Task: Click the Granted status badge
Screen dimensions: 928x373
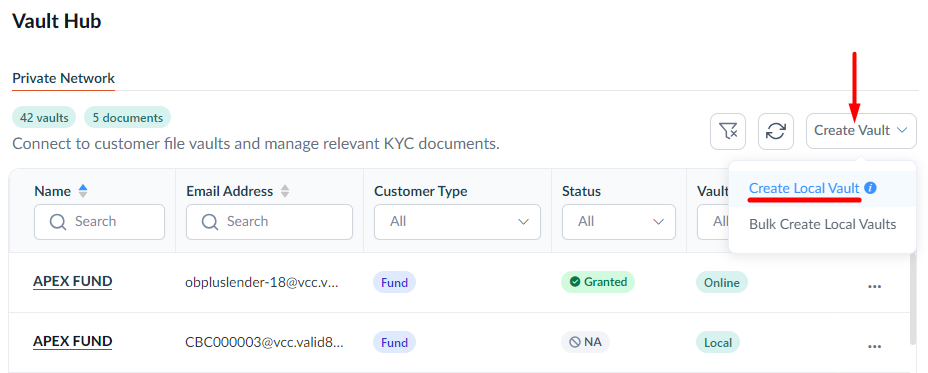Action: 598,282
